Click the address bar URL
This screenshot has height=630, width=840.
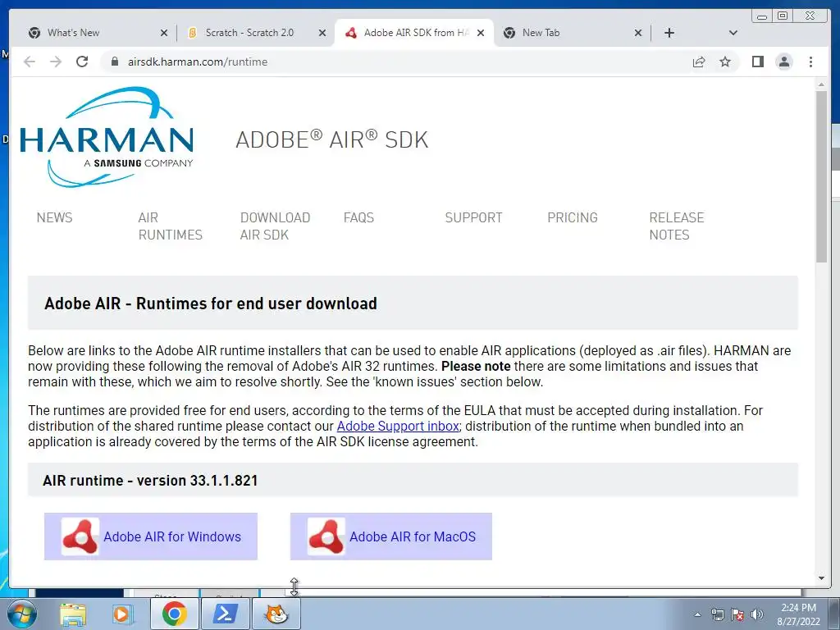(197, 62)
